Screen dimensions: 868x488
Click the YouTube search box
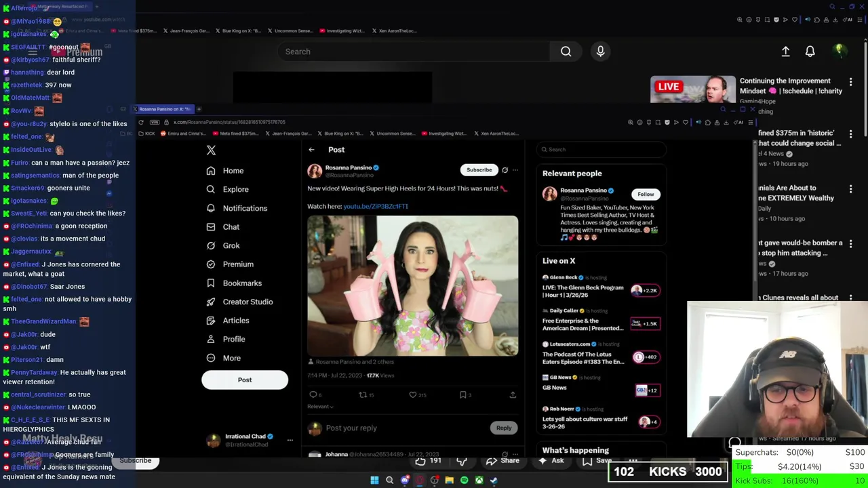point(413,52)
